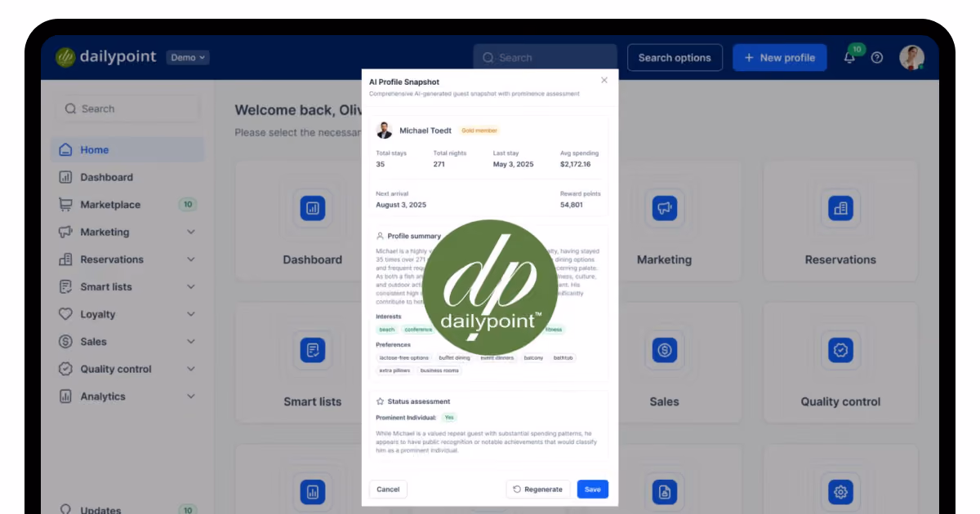980x514 pixels.
Task: Click the New profile button
Action: click(779, 58)
